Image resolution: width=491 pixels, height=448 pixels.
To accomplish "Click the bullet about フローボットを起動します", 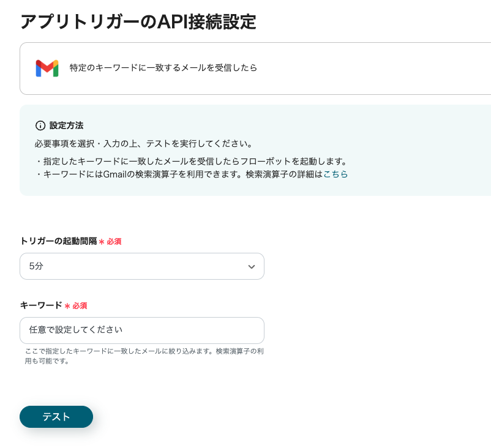I will [191, 162].
